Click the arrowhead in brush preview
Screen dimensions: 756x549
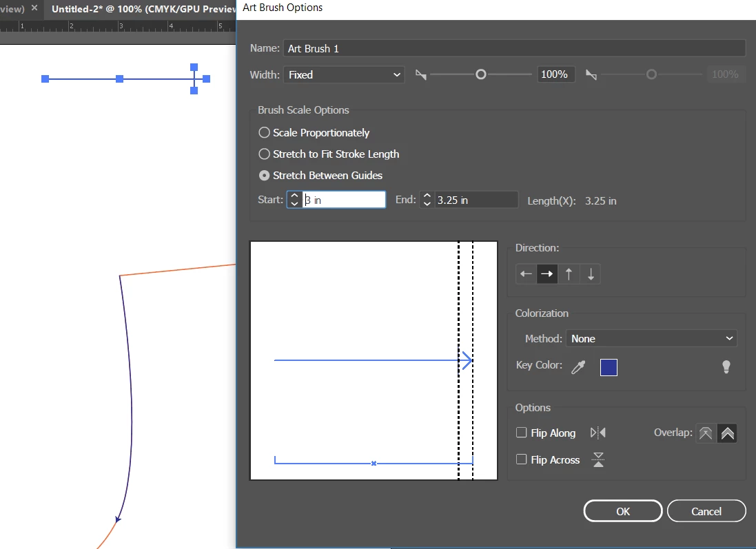point(467,360)
